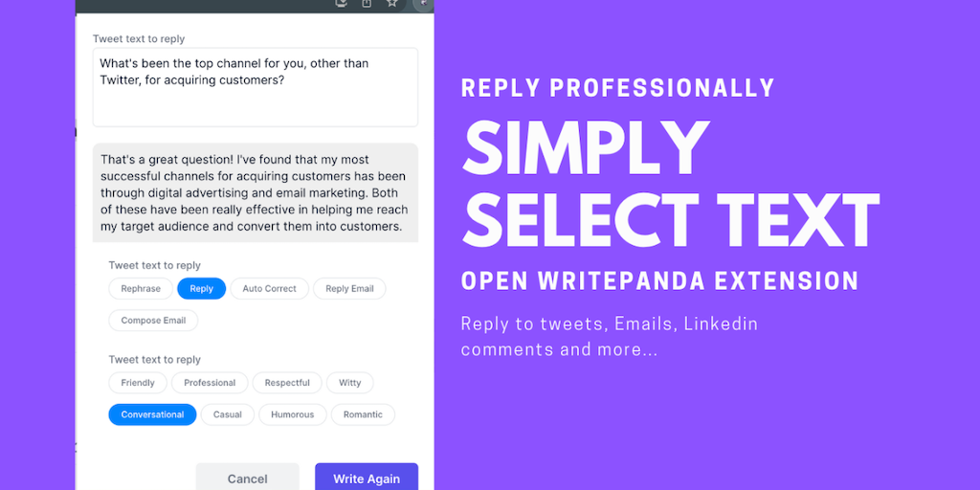Choose the Romantic tone
The width and height of the screenshot is (980, 490).
point(363,414)
